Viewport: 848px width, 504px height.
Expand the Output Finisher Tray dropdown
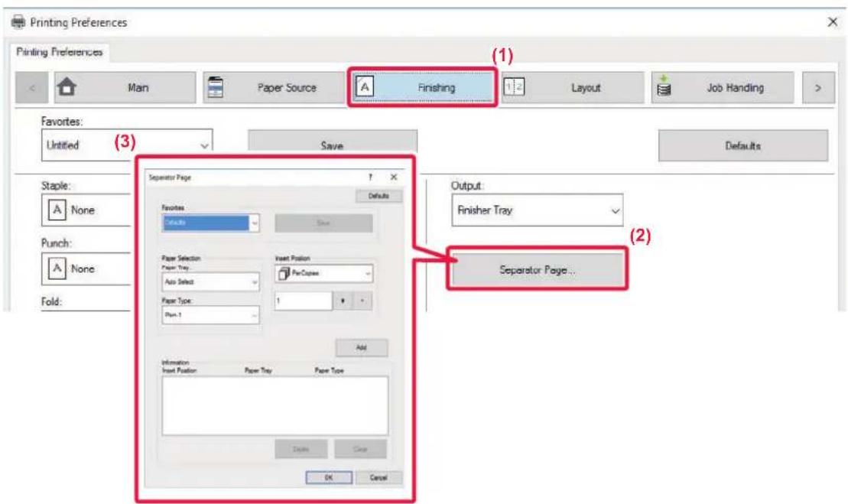click(537, 210)
